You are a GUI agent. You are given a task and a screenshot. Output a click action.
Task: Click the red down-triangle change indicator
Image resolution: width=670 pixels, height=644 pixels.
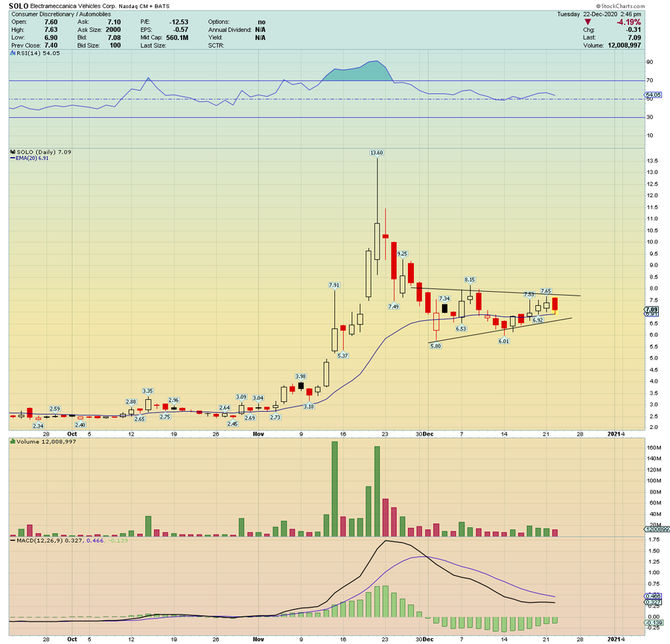click(x=588, y=22)
